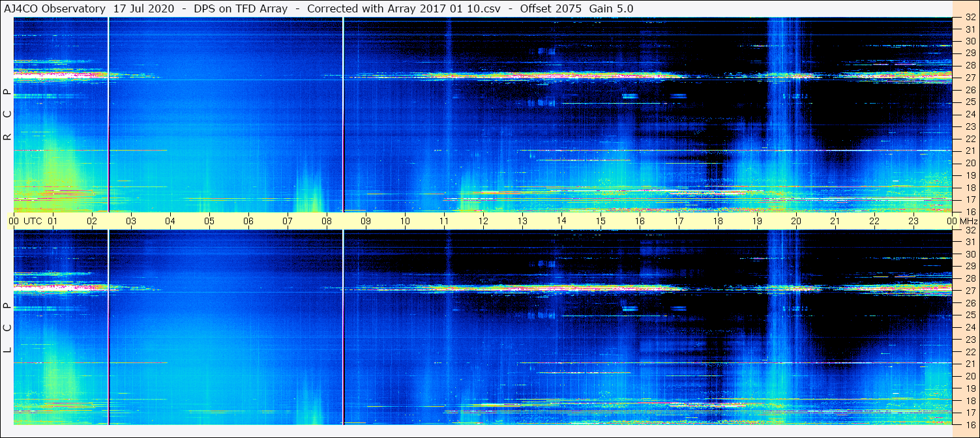The width and height of the screenshot is (980, 438).
Task: Select the 17 hour mark on time axis
Action: (679, 221)
